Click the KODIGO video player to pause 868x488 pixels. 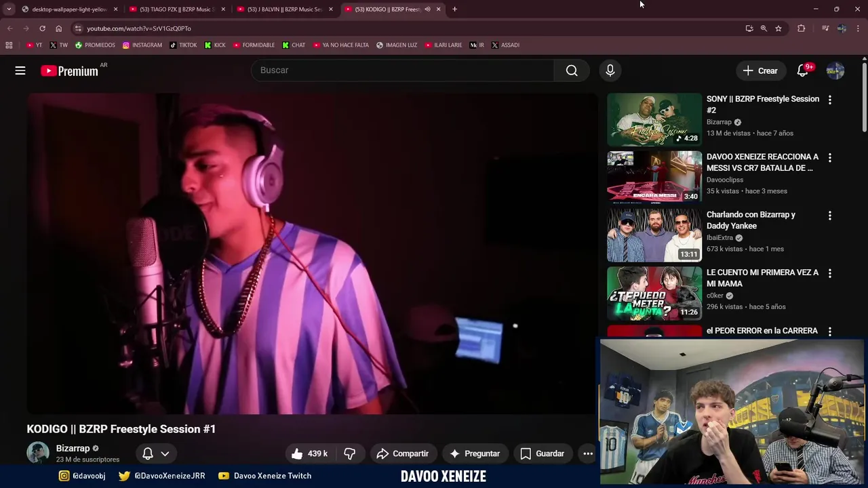(x=312, y=253)
